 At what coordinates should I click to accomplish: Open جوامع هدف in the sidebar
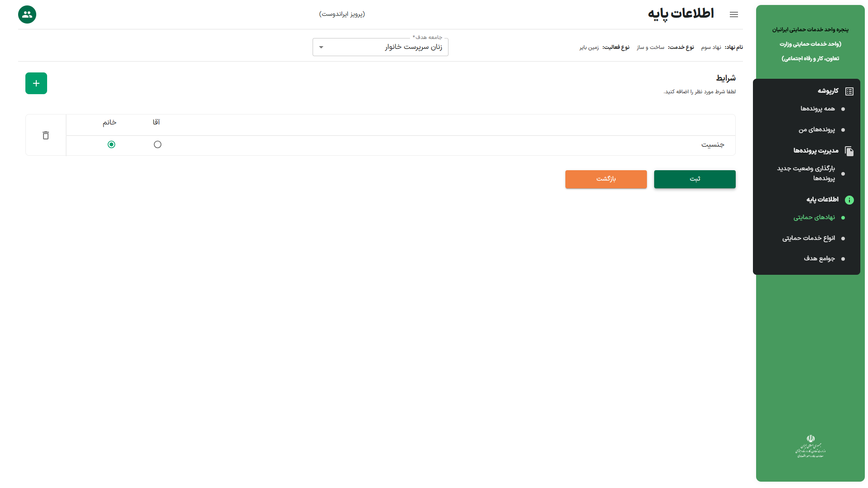[x=819, y=258]
